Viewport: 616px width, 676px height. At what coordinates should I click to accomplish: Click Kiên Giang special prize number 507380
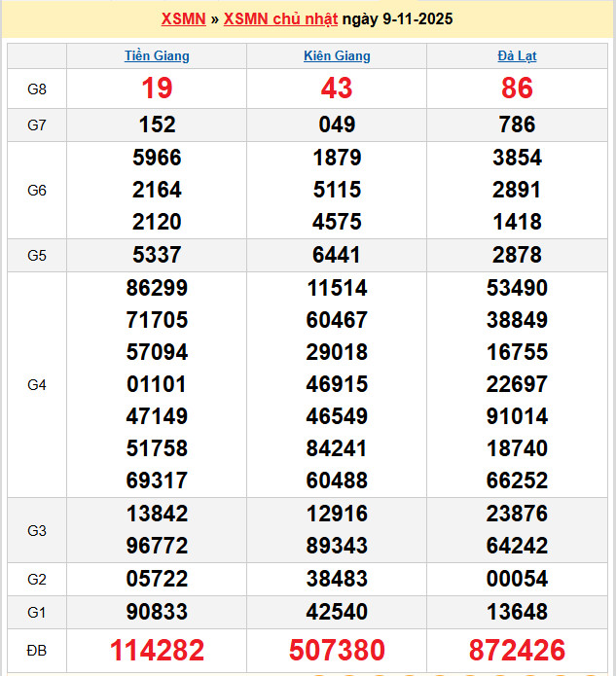point(337,650)
